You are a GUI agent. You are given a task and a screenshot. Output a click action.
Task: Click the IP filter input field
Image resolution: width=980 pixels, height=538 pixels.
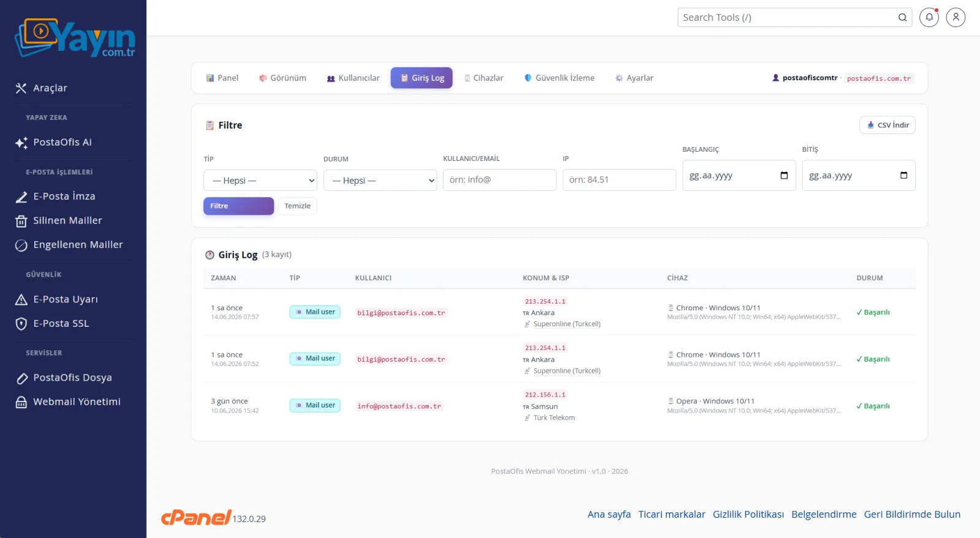click(x=619, y=180)
